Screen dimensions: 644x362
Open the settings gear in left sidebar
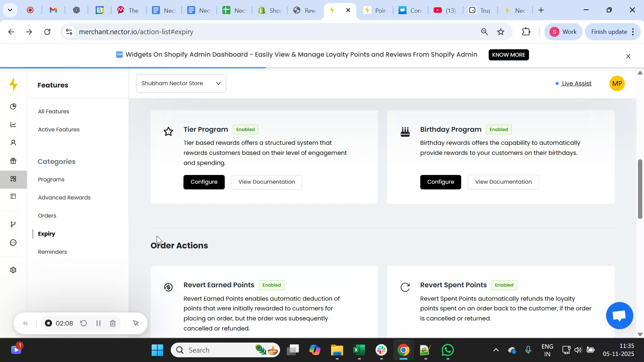[13, 270]
